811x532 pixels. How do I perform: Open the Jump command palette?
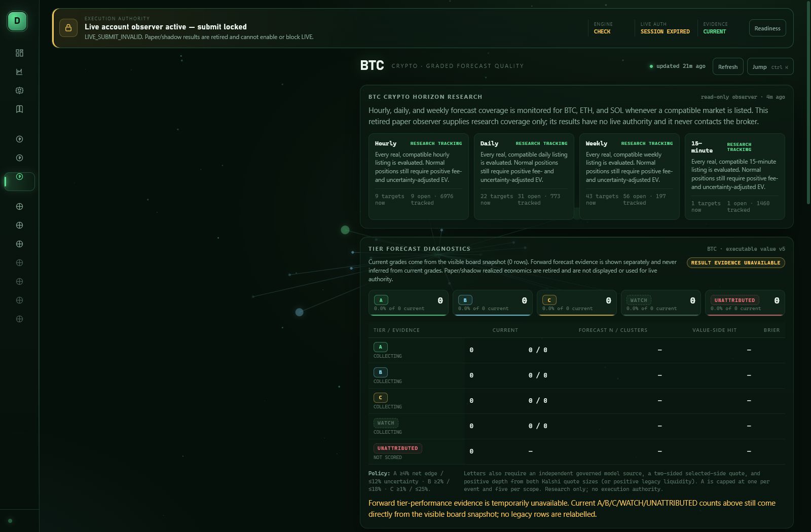tap(770, 66)
